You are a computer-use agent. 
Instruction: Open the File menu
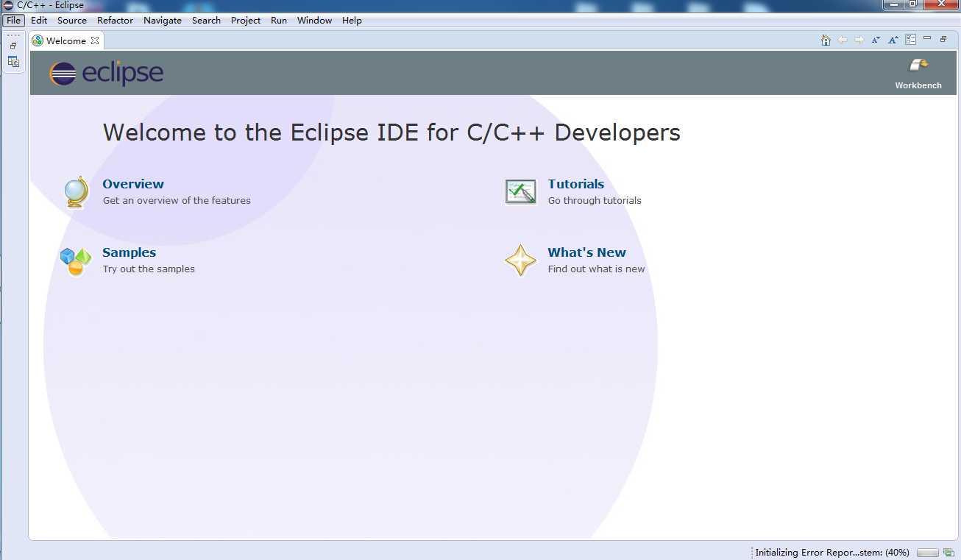13,21
